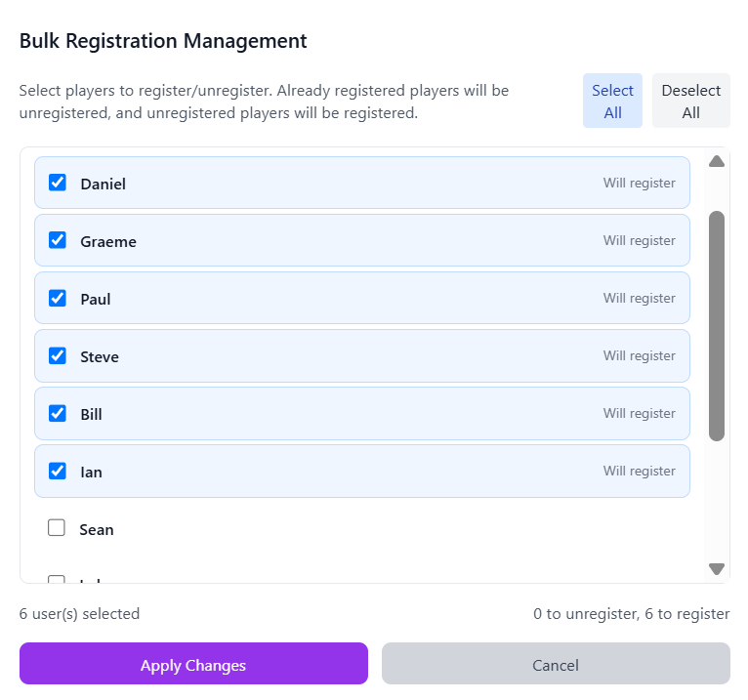
Task: Uncheck the Ian checkbox
Action: click(58, 471)
